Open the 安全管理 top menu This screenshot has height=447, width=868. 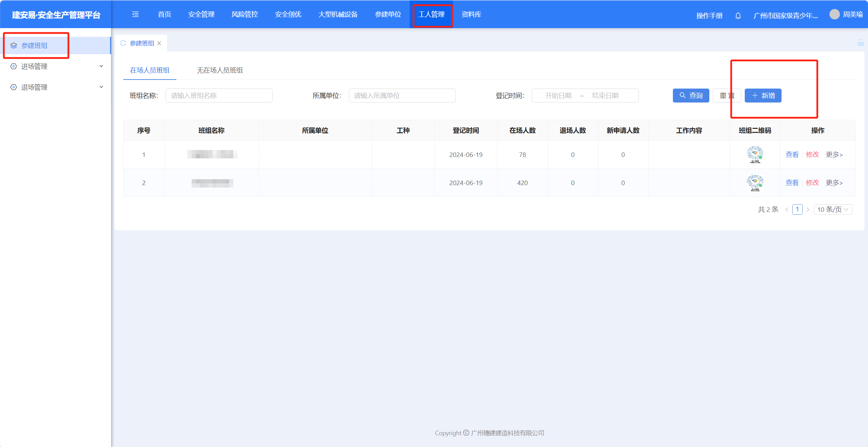pyautogui.click(x=201, y=14)
